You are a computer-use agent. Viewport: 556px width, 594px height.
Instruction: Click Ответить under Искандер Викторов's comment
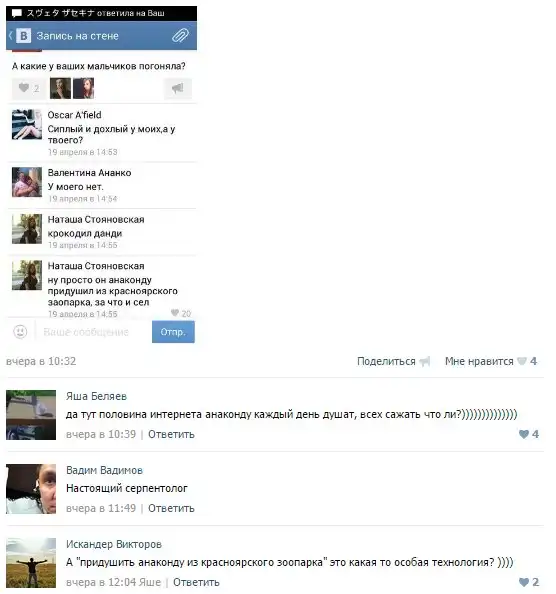point(196,582)
